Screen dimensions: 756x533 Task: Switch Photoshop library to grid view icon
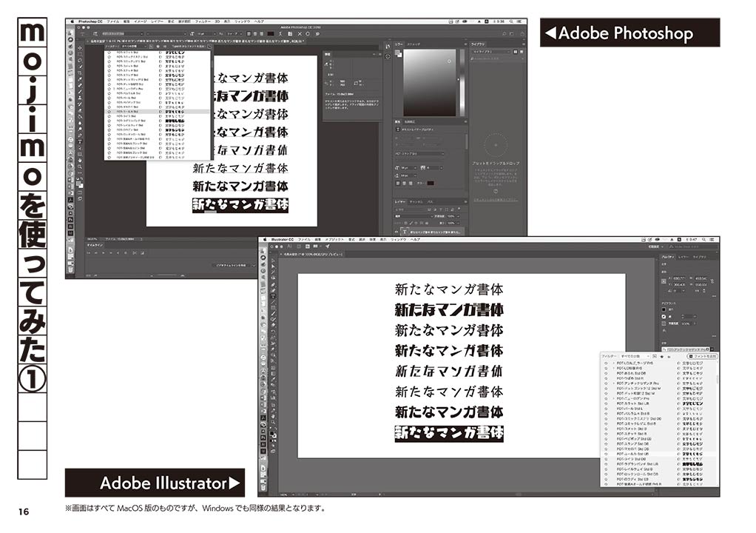tap(516, 52)
